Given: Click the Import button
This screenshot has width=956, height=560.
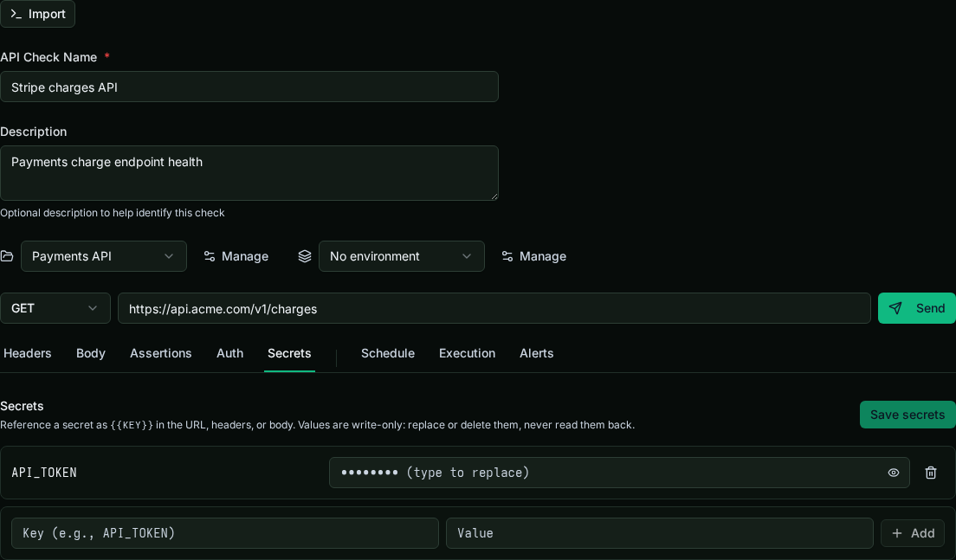Looking at the screenshot, I should [x=37, y=14].
